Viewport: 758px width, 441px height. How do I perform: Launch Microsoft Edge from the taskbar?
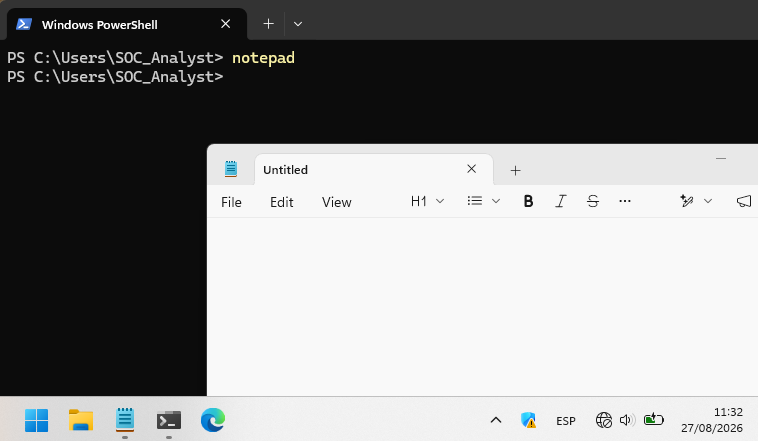[x=213, y=420]
